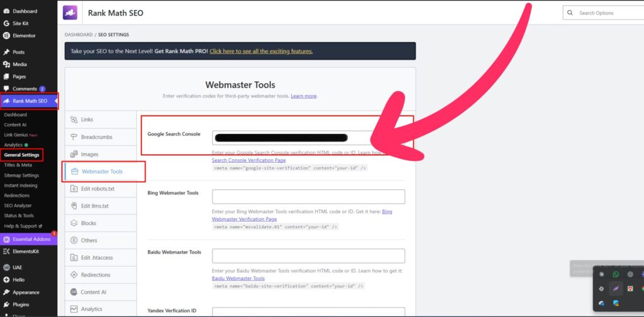Click the Edit llms.txt icon

74,206
